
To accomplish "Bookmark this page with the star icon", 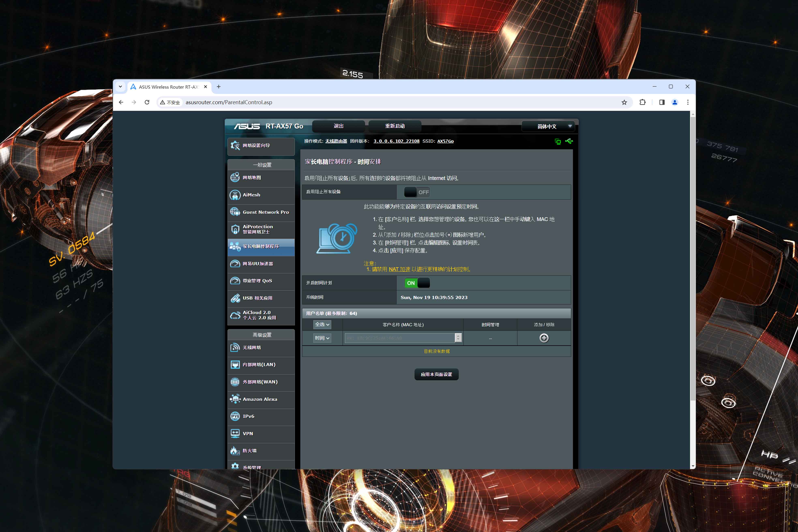I will (x=624, y=102).
